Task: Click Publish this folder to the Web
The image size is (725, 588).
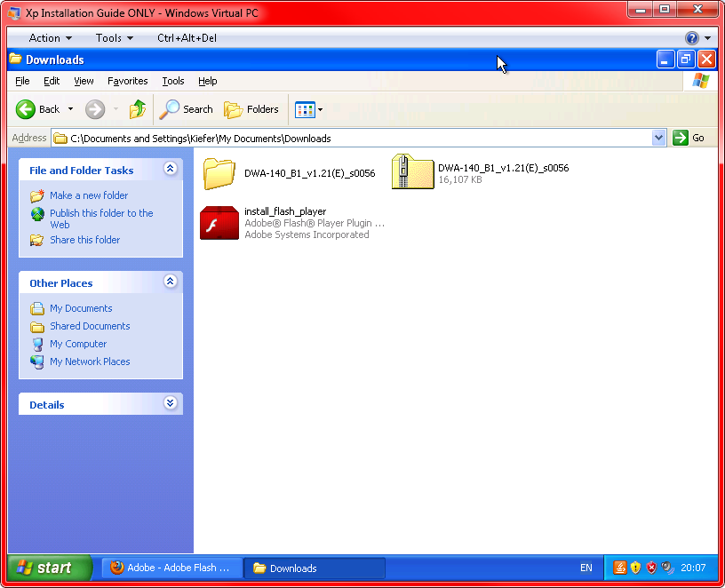Action: tap(101, 219)
